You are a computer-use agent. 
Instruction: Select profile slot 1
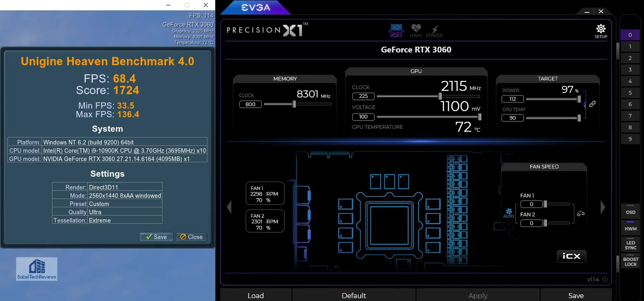pyautogui.click(x=630, y=47)
